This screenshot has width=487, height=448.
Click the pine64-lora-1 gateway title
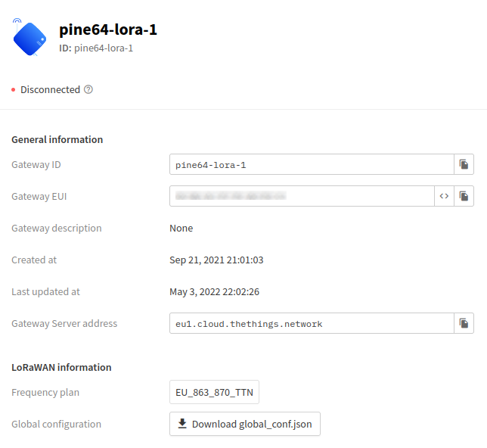(x=108, y=30)
